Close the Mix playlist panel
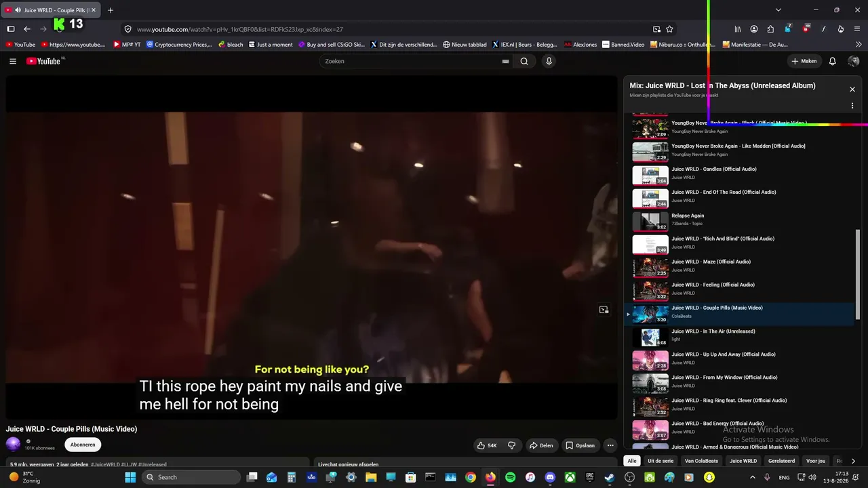The image size is (868, 488). click(852, 89)
